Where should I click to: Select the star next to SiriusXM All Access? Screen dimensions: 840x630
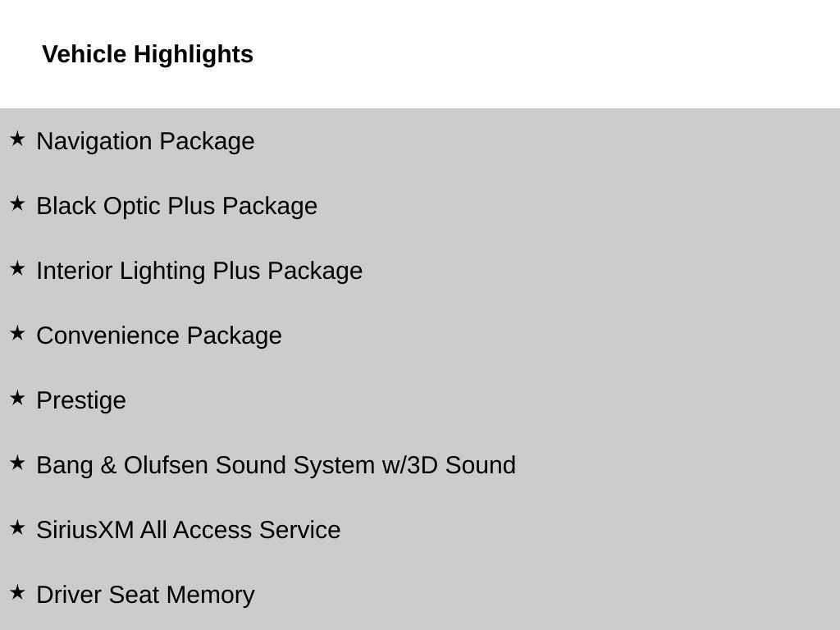coord(17,527)
